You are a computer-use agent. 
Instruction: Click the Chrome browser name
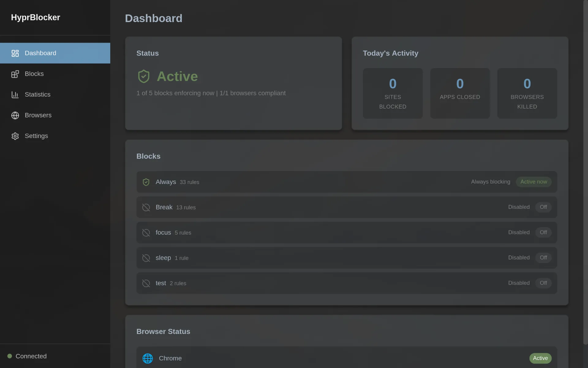click(x=170, y=358)
